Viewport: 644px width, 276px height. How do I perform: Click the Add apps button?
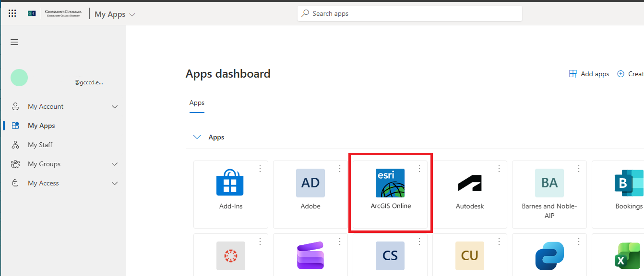[x=589, y=74]
